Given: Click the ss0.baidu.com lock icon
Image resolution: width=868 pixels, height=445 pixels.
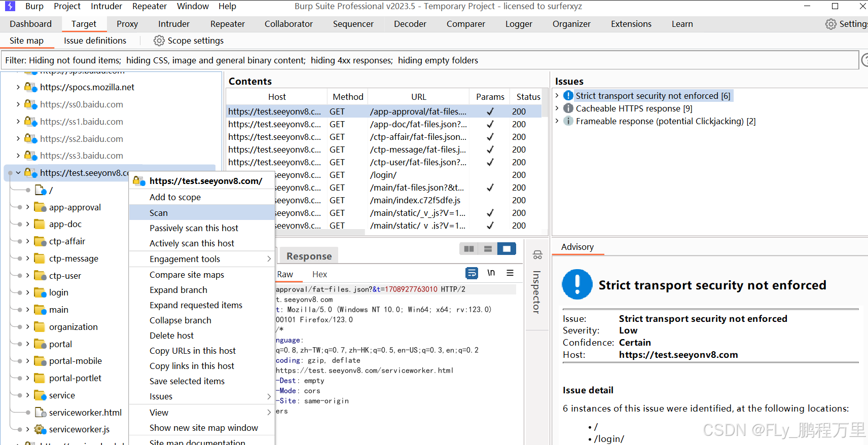Looking at the screenshot, I should tap(31, 104).
